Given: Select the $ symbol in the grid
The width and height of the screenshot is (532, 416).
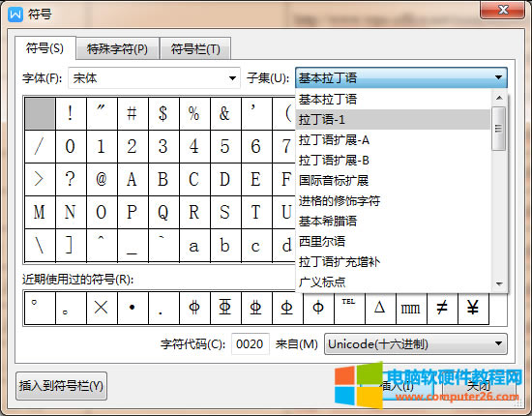Looking at the screenshot, I should [163, 113].
